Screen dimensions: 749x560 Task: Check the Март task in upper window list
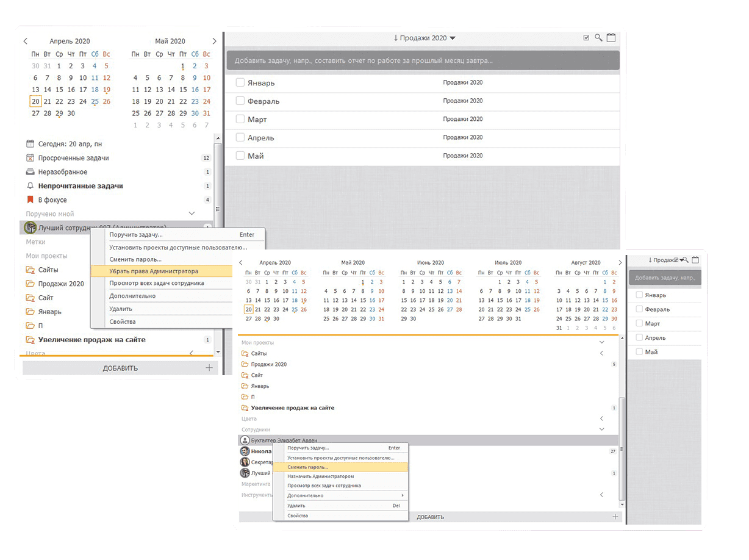240,119
